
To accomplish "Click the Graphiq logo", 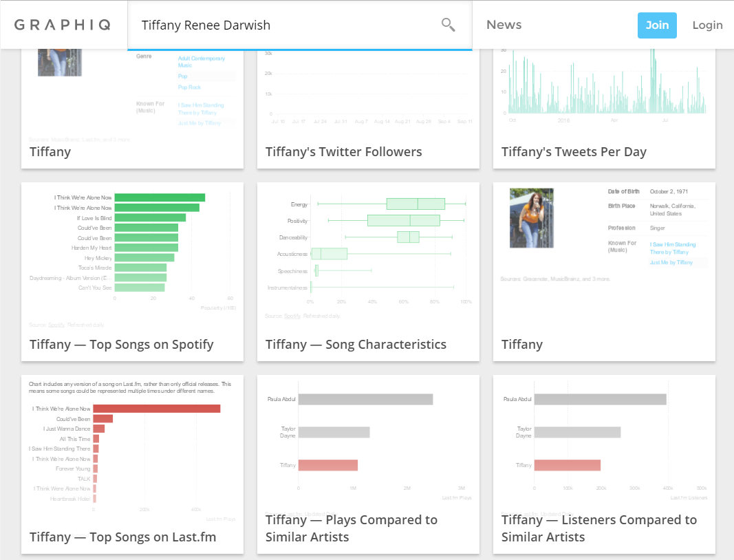I will click(x=63, y=25).
